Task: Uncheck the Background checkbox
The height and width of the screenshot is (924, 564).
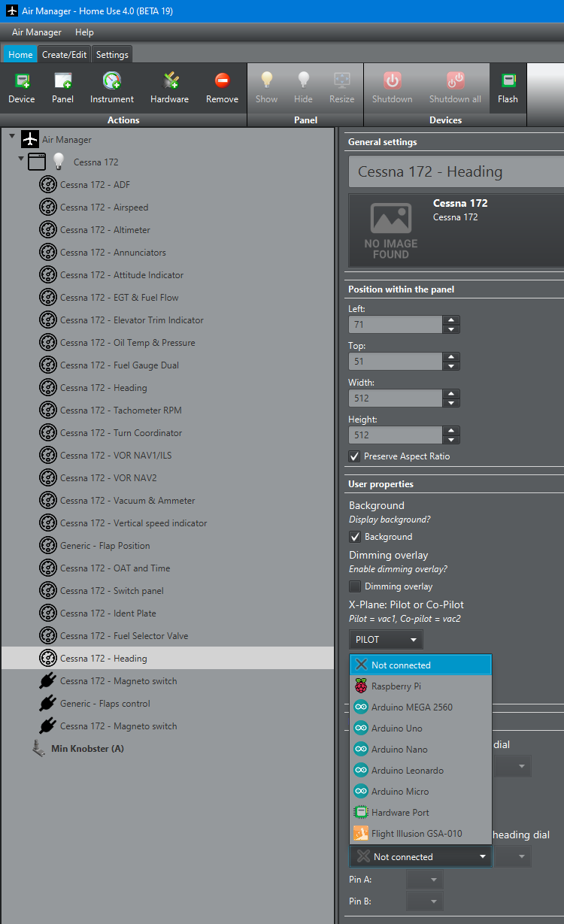Action: [x=355, y=537]
